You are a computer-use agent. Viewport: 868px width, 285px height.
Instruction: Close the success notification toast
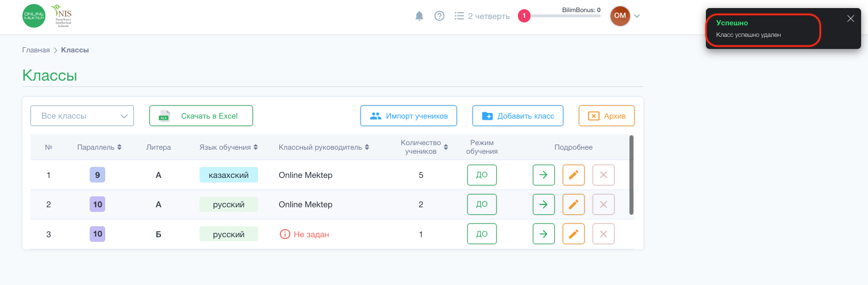[x=851, y=18]
